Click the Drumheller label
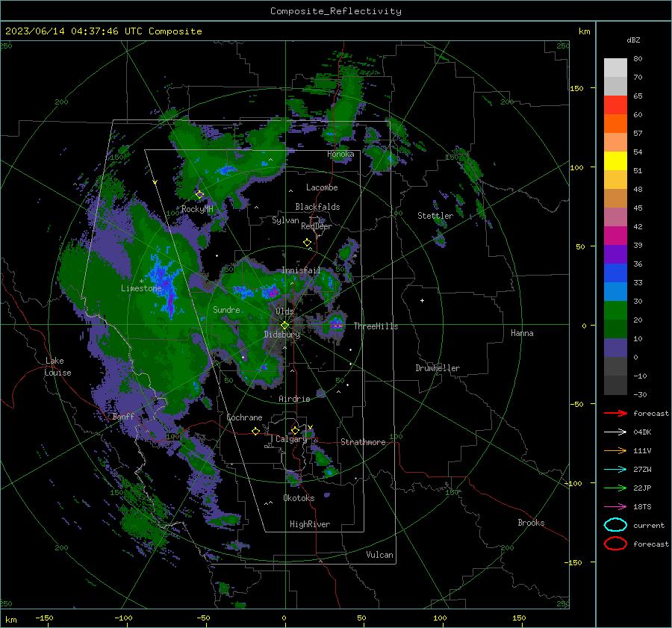672x628 pixels. 438,368
